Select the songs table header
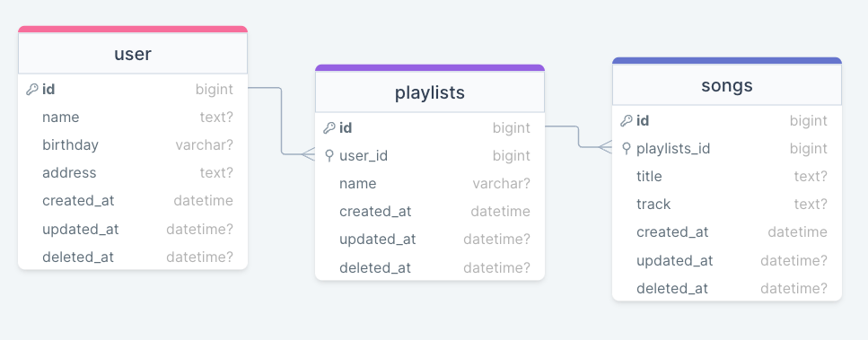This screenshot has height=340, width=868. click(x=727, y=85)
